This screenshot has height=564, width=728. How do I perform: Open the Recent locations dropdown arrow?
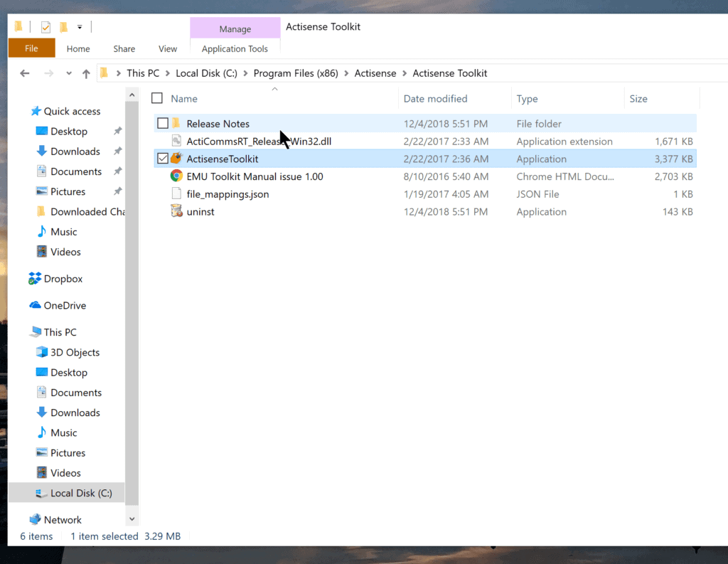tap(69, 73)
